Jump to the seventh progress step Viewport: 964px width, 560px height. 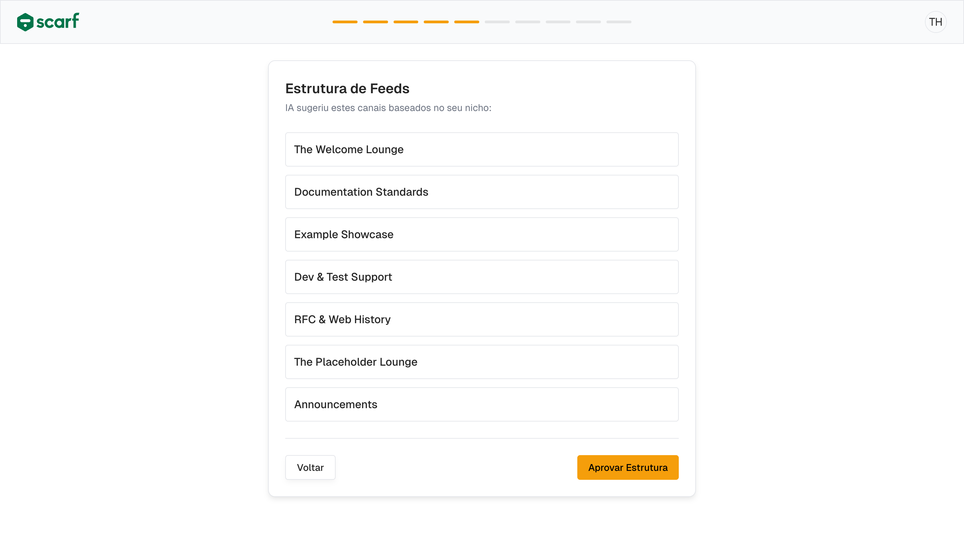(x=528, y=22)
